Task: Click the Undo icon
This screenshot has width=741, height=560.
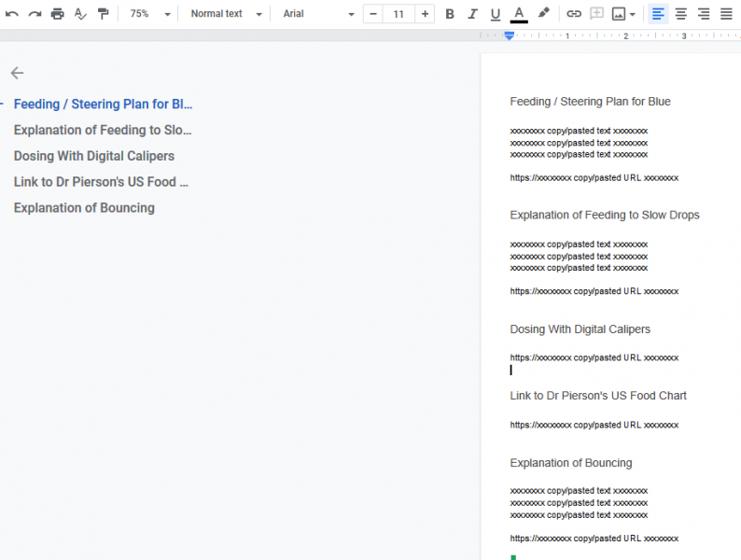Action: [12, 14]
